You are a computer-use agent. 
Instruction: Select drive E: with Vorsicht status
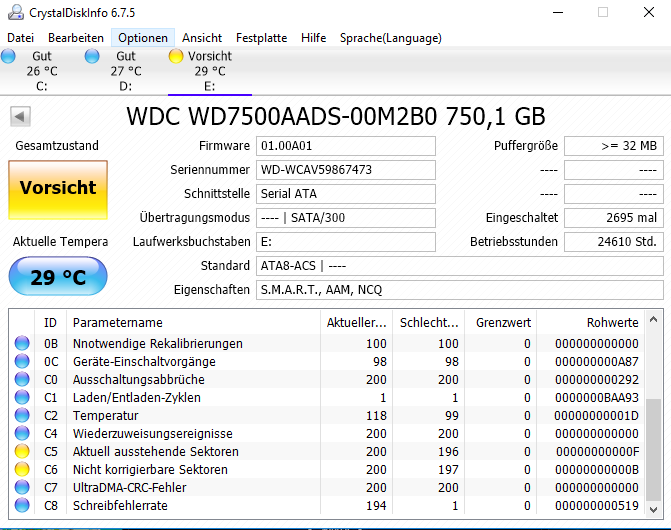(x=210, y=71)
